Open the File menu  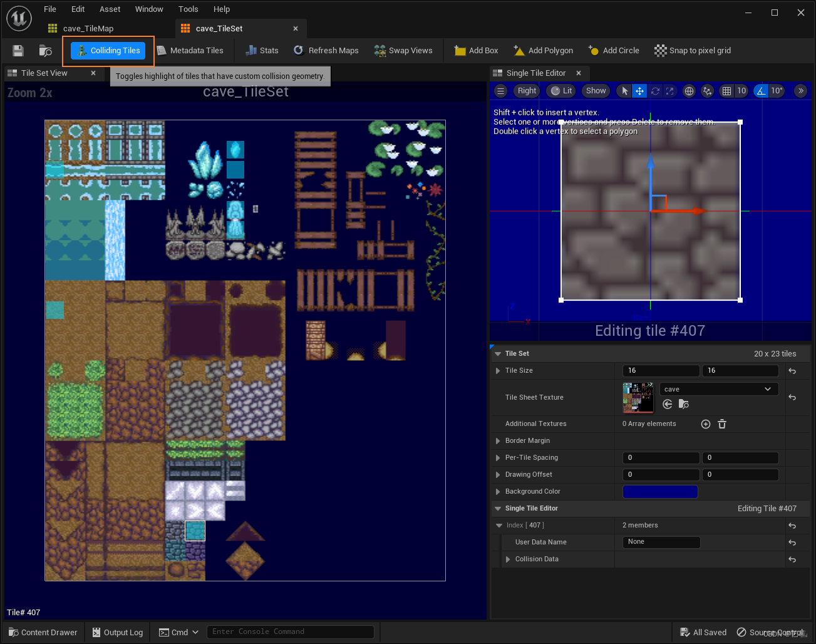[50, 9]
